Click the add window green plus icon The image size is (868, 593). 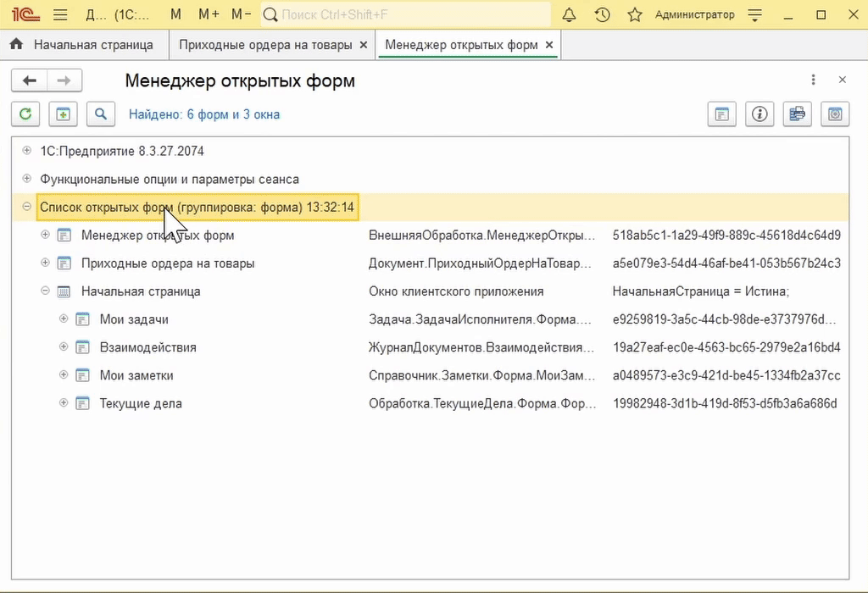pos(63,114)
